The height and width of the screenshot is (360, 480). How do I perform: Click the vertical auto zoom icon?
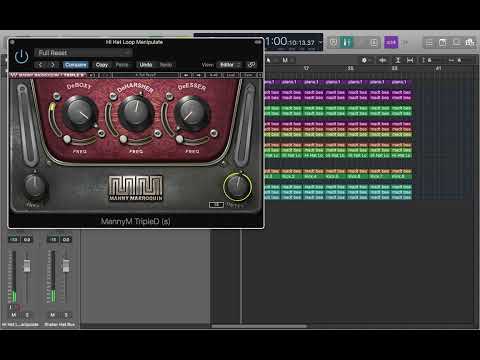397,60
